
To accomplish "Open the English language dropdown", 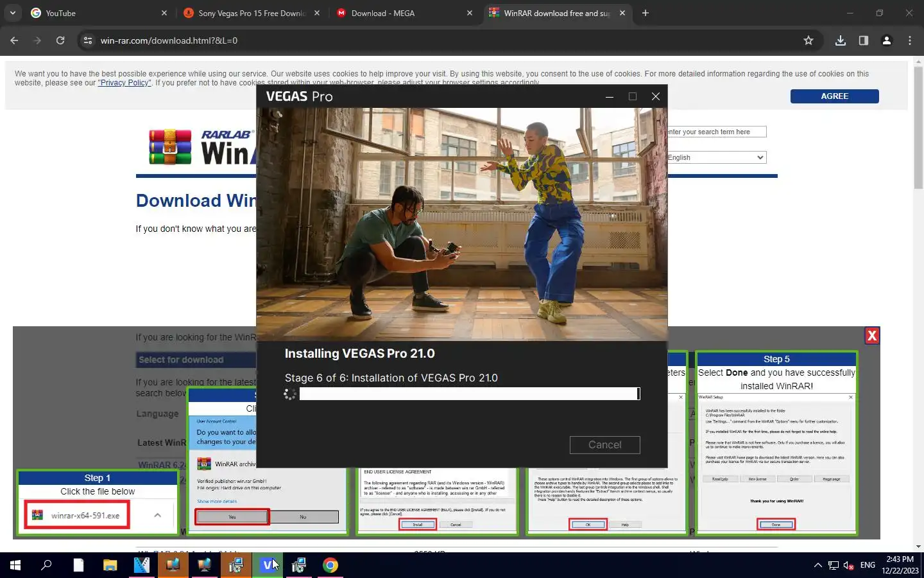I will (716, 157).
